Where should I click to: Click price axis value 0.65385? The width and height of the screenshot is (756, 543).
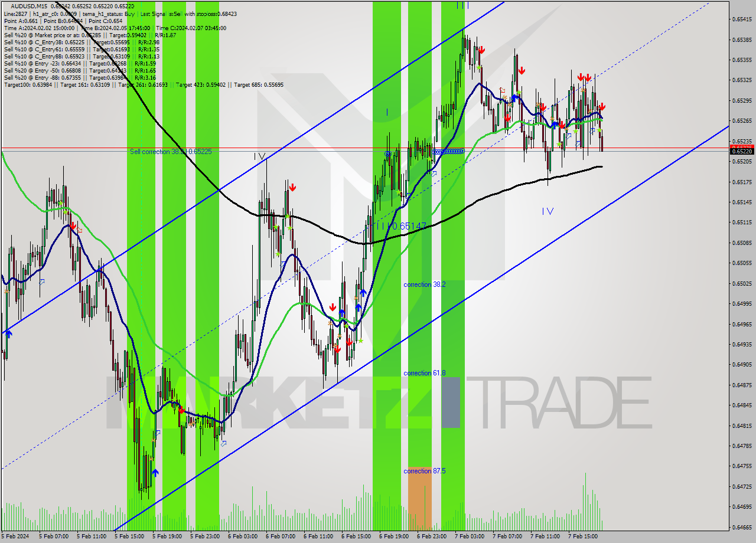(x=742, y=40)
